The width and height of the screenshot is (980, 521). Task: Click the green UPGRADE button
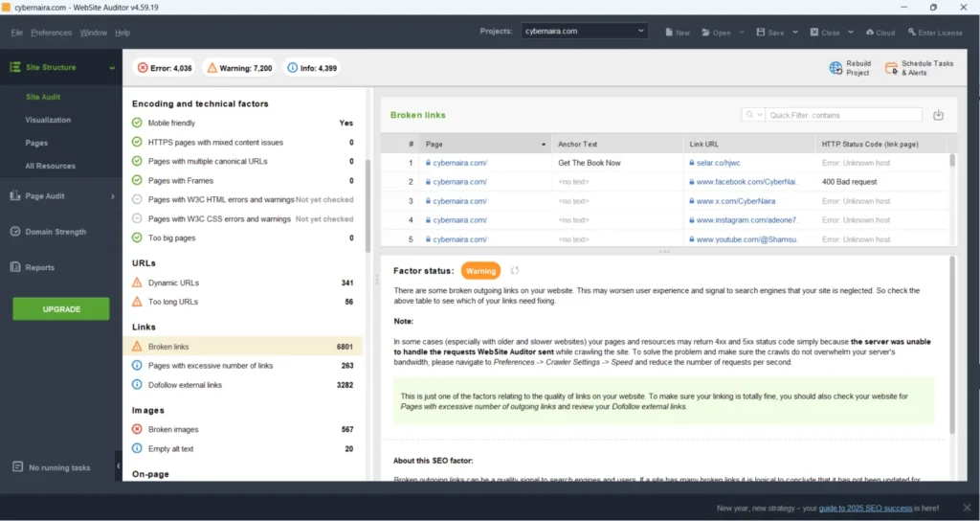tap(61, 309)
